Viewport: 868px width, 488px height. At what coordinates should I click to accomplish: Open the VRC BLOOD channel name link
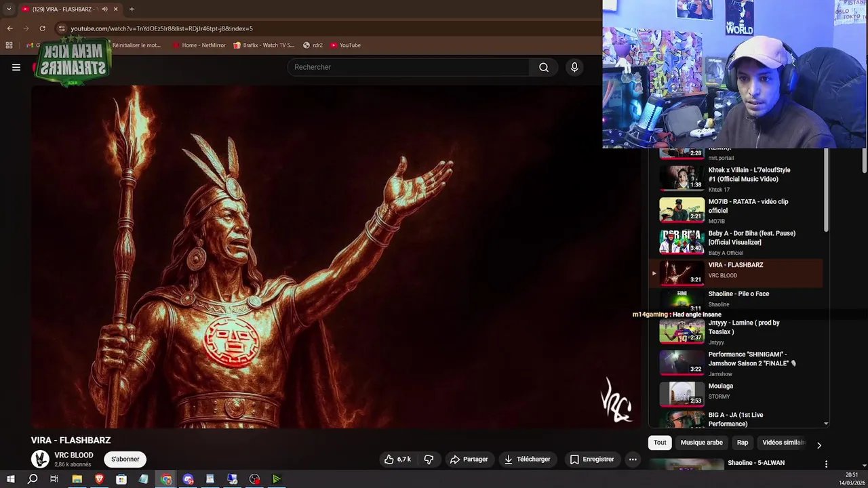(x=73, y=455)
